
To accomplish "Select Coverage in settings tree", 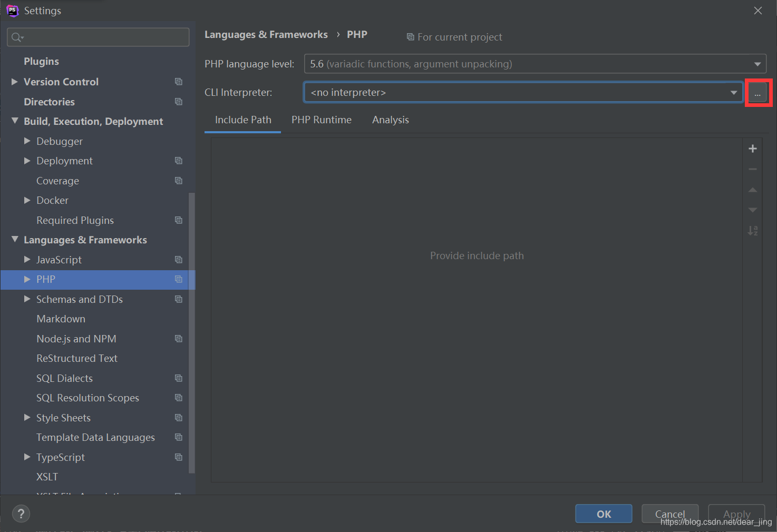I will [x=57, y=181].
